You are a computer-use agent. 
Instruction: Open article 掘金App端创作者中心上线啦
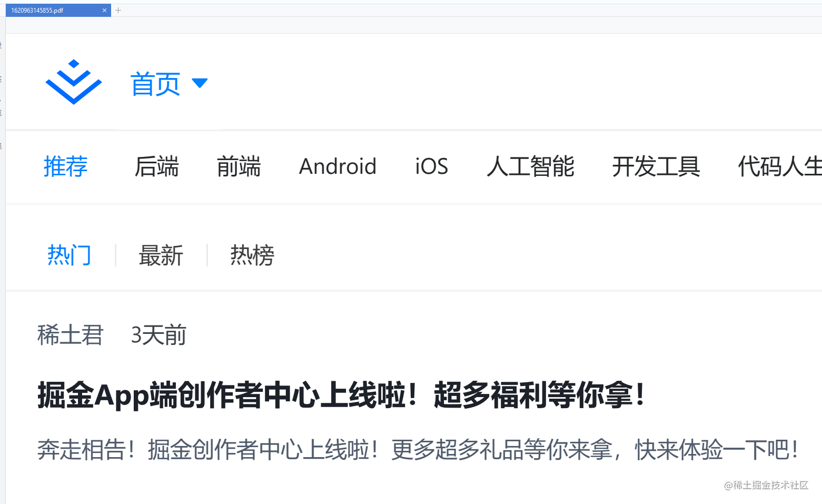pyautogui.click(x=341, y=395)
